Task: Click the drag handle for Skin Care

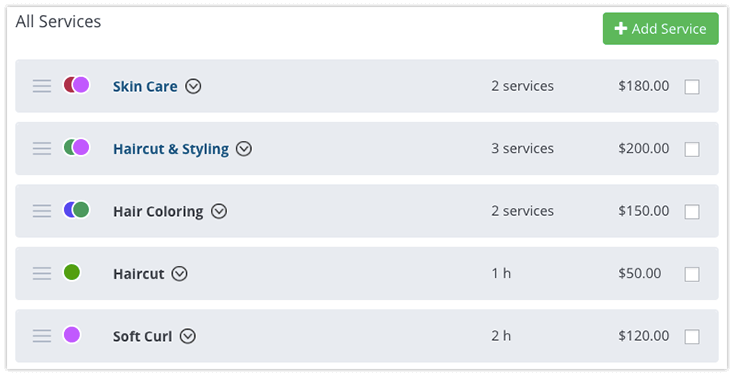Action: pyautogui.click(x=42, y=86)
